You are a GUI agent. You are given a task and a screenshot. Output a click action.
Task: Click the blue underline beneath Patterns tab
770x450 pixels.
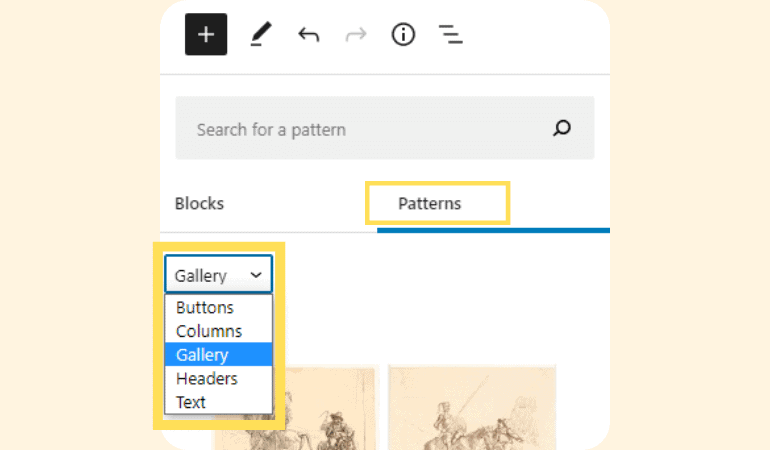tap(494, 230)
